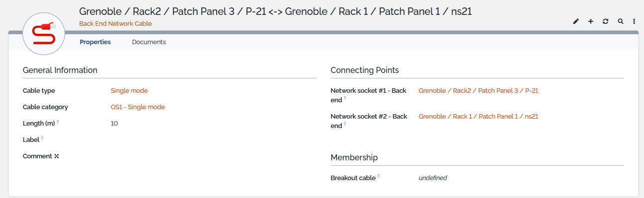Click the Length value 10
Screen dimensions: 644x198
[114, 124]
